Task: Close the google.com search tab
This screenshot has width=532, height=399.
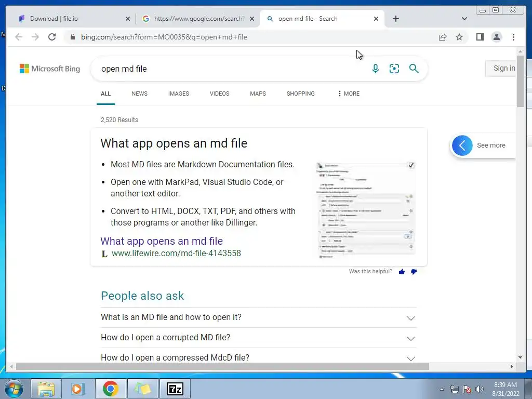Action: (x=252, y=19)
